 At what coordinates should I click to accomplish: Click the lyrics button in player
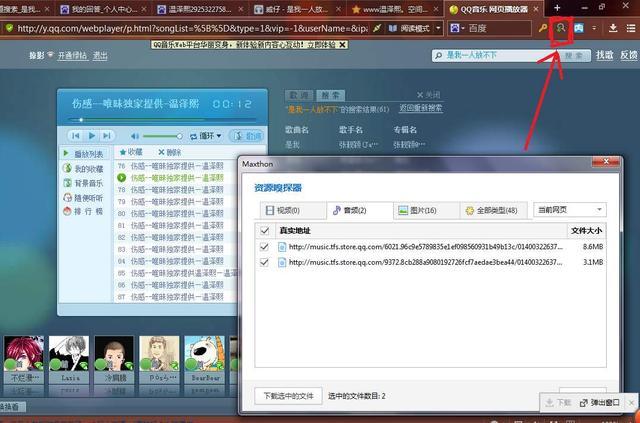click(247, 136)
